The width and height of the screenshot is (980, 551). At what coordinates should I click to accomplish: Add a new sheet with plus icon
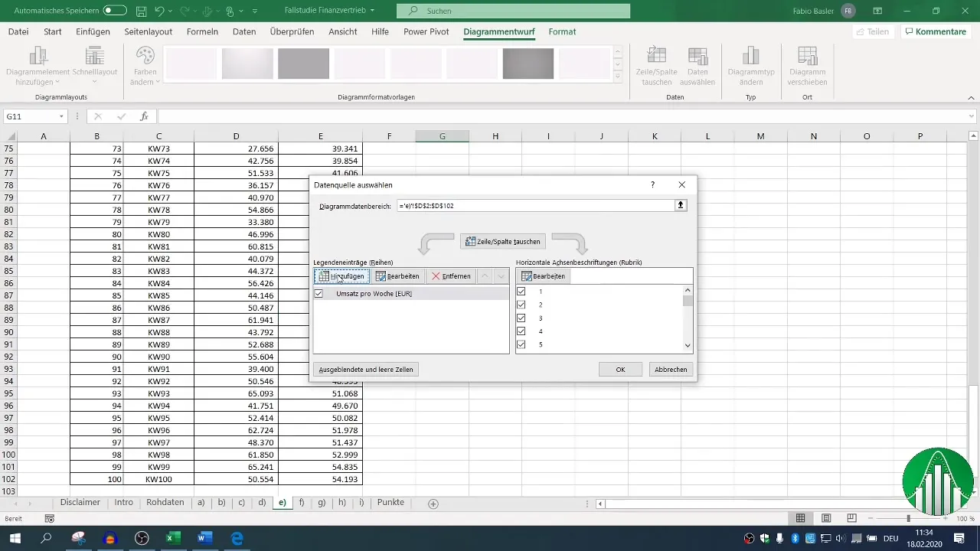pos(433,504)
